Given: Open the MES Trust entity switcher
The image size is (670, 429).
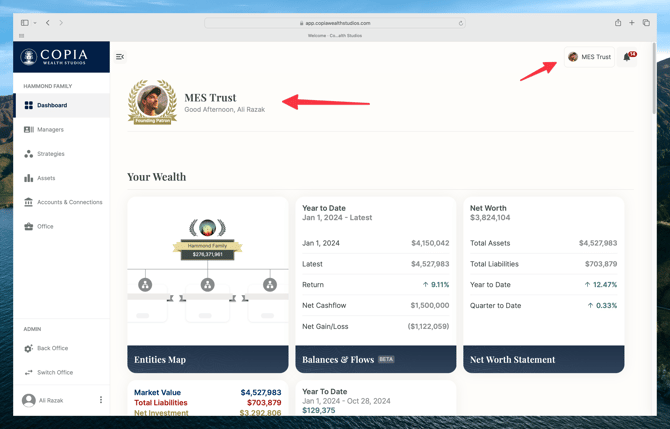Looking at the screenshot, I should [590, 57].
